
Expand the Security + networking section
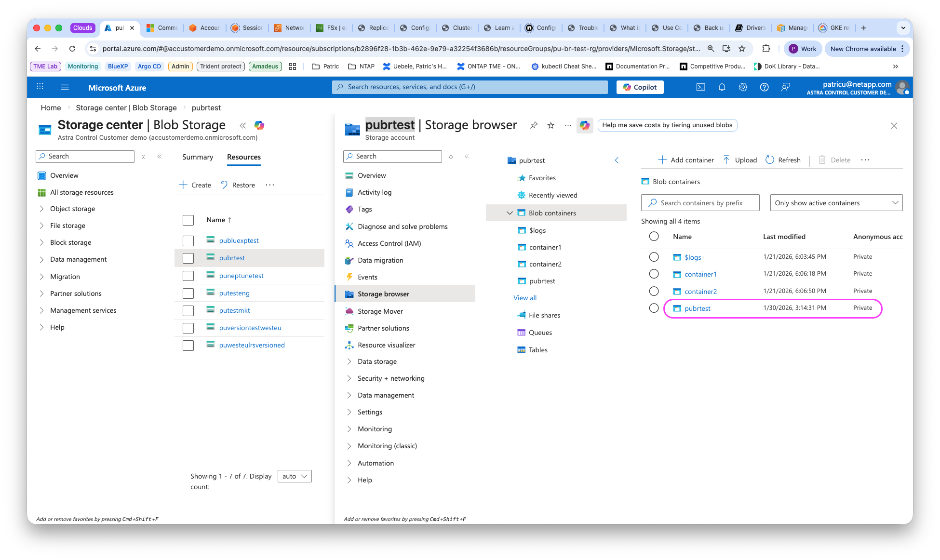[349, 378]
